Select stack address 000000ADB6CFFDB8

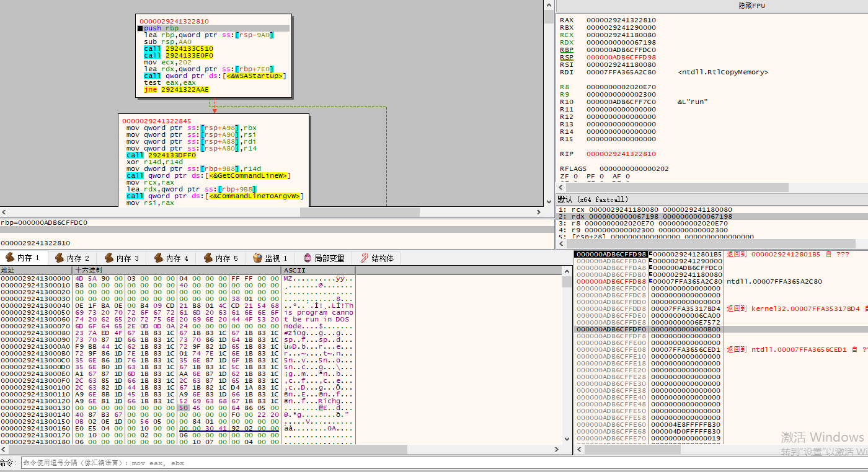611,282
